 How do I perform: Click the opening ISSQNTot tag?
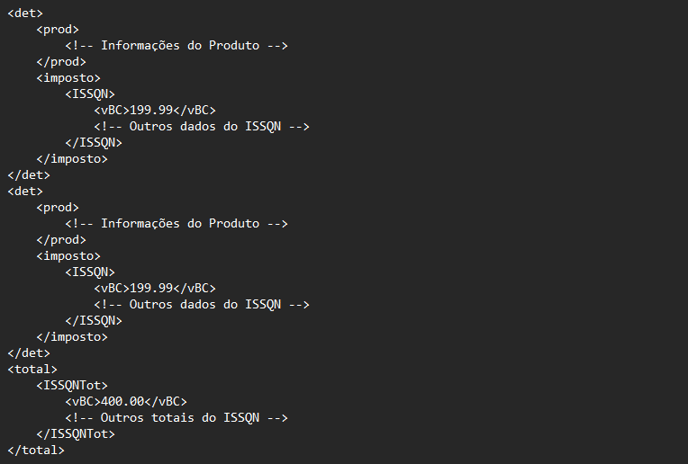tap(72, 385)
